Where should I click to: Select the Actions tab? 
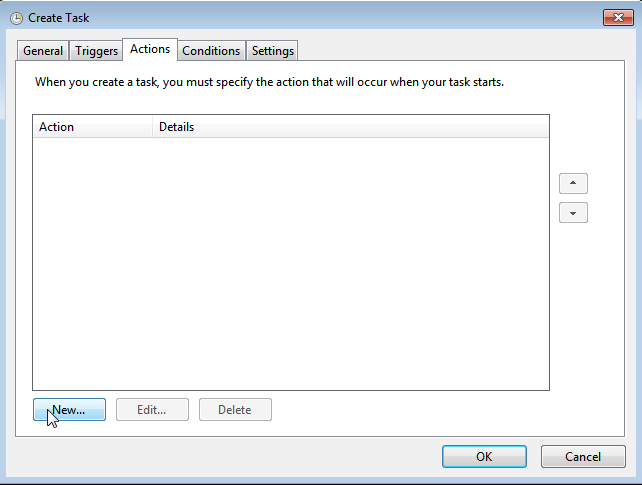150,49
